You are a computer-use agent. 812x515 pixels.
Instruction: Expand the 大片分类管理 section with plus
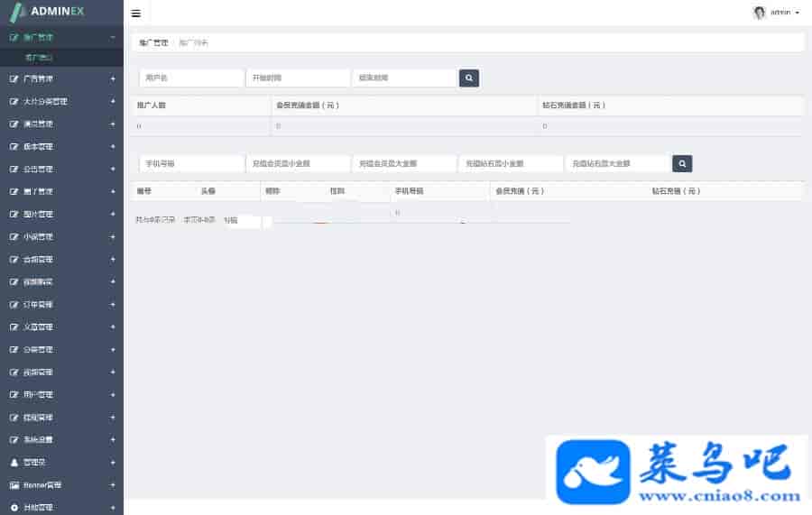[113, 101]
